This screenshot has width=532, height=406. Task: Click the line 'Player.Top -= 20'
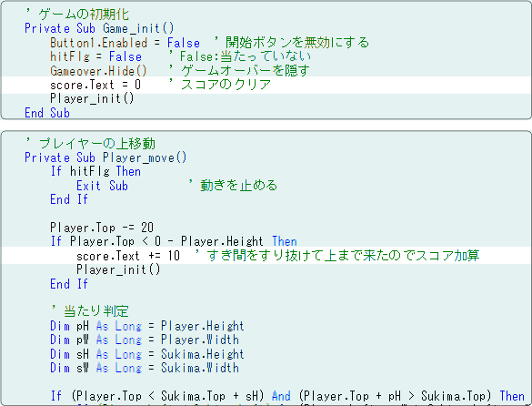pyautogui.click(x=102, y=228)
